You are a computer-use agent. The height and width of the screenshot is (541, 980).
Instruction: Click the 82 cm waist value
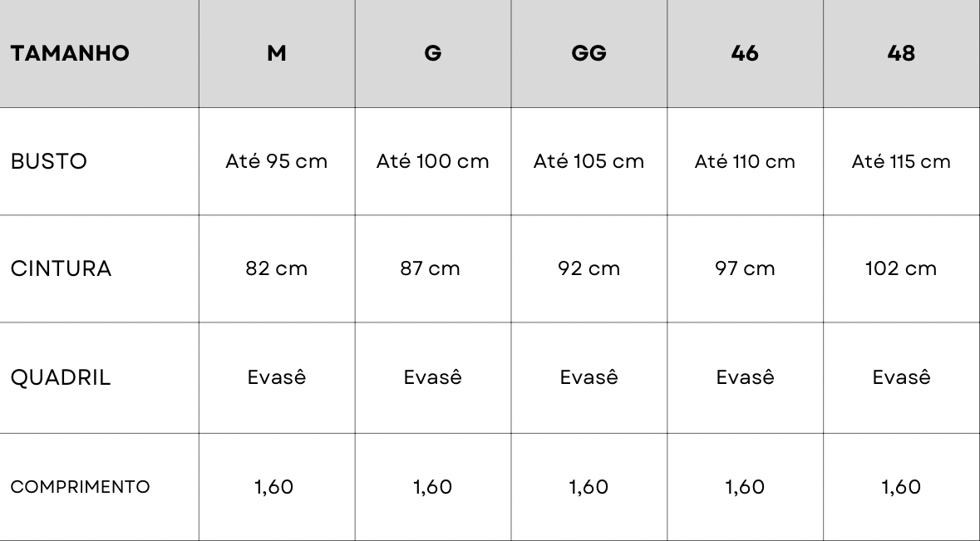tap(277, 268)
